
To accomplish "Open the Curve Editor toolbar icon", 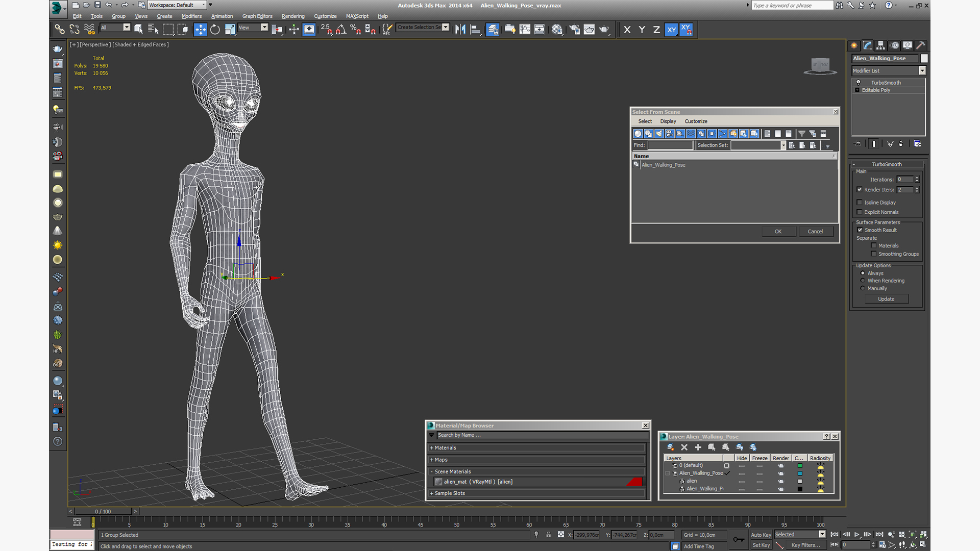I will tap(525, 30).
